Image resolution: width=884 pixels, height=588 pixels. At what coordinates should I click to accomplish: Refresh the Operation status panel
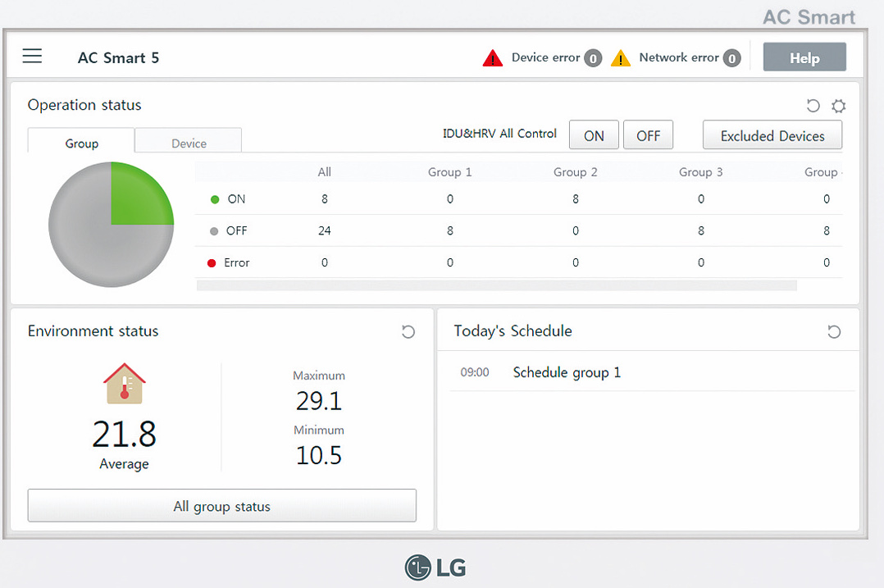(x=813, y=106)
